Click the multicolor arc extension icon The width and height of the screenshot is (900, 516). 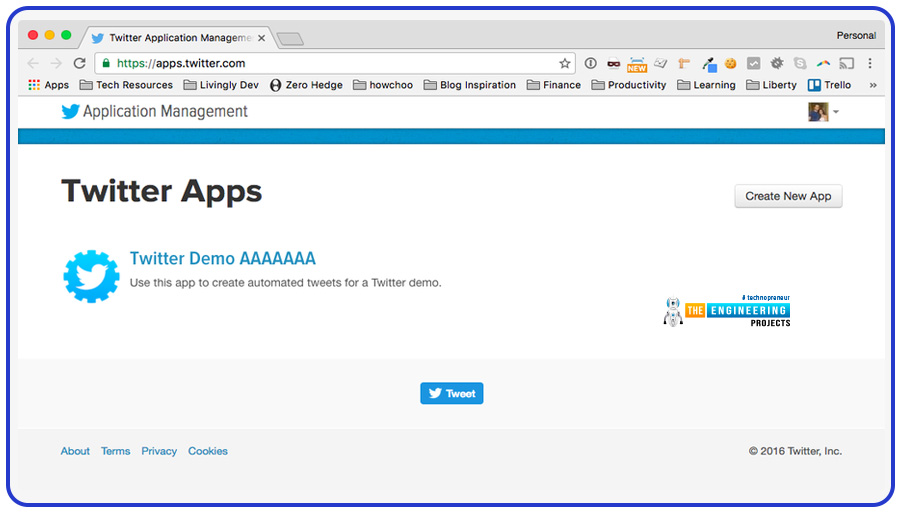(823, 63)
